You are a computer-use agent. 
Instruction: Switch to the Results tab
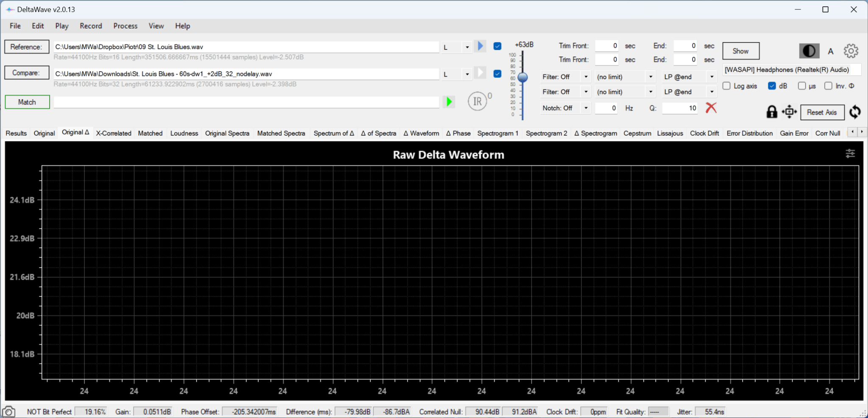(16, 133)
